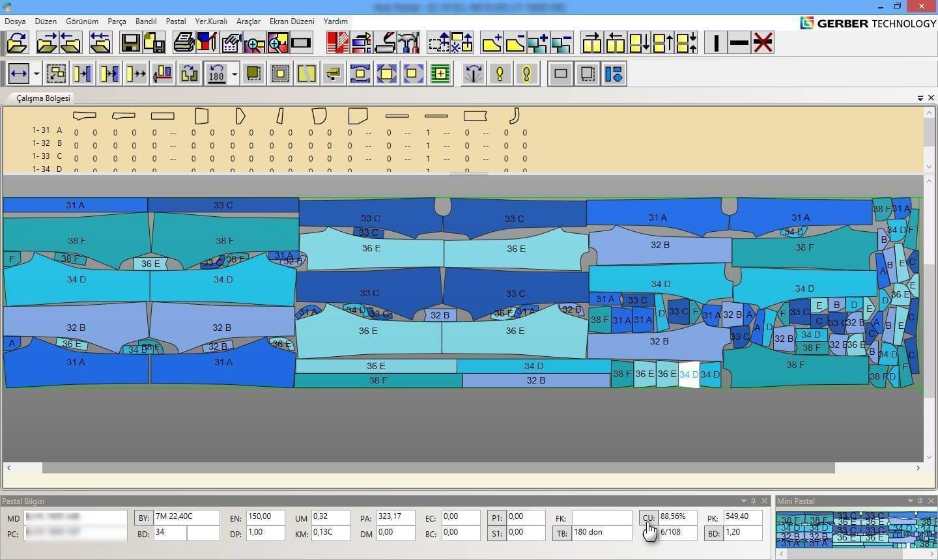This screenshot has width=938, height=560.
Task: Click the floppy disk save icon
Action: click(x=131, y=43)
